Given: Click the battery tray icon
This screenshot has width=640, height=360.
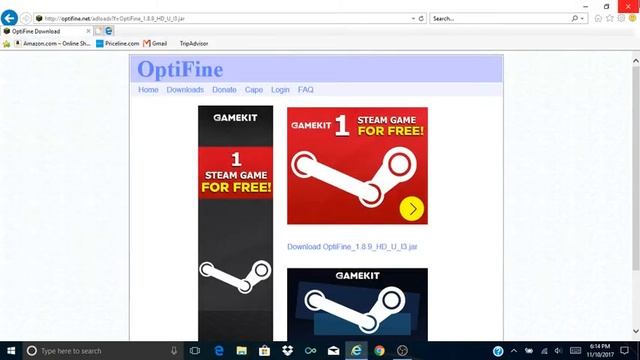Looking at the screenshot, I should coord(529,351).
